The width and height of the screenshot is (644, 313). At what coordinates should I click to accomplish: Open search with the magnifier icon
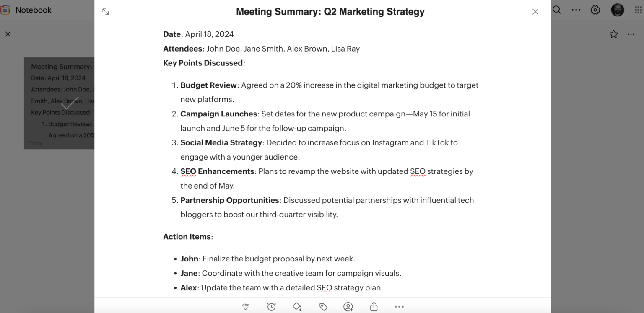557,10
